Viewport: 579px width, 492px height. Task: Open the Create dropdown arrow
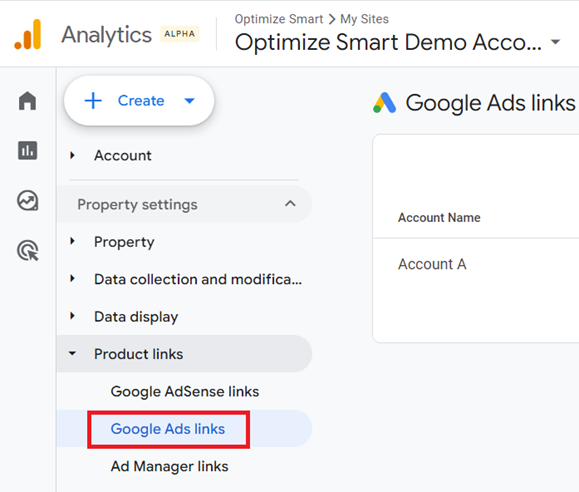coord(189,101)
